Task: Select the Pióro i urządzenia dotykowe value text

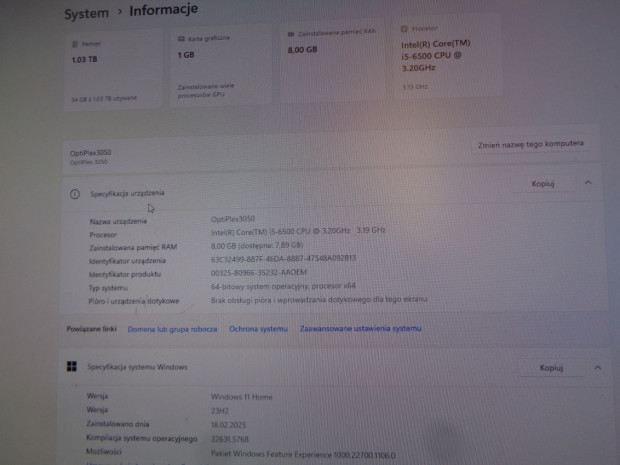Action: point(319,300)
